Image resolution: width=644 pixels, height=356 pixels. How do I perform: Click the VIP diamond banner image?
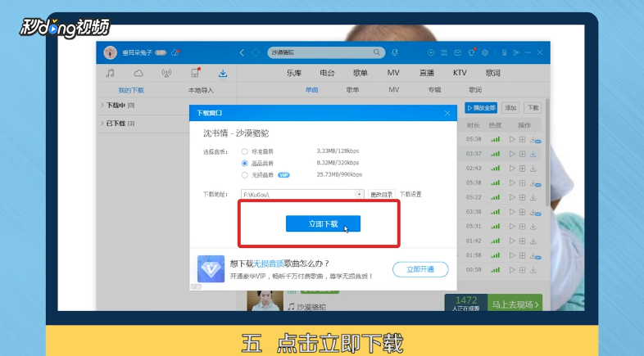[x=211, y=269]
